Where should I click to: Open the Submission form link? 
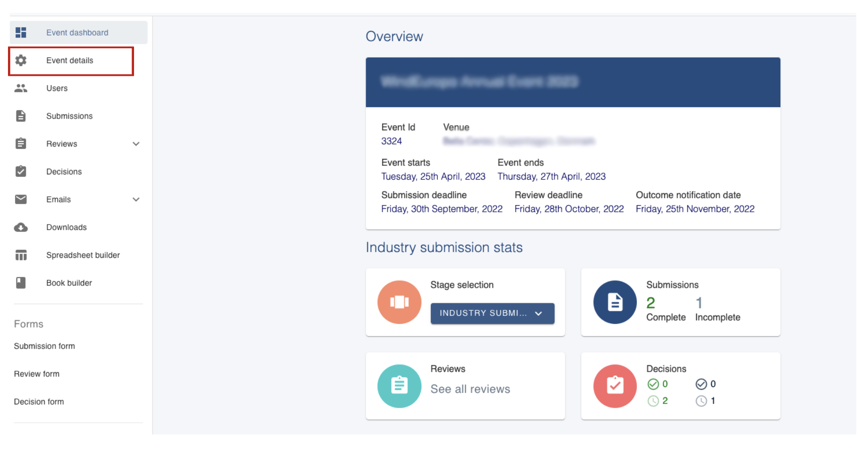(45, 346)
